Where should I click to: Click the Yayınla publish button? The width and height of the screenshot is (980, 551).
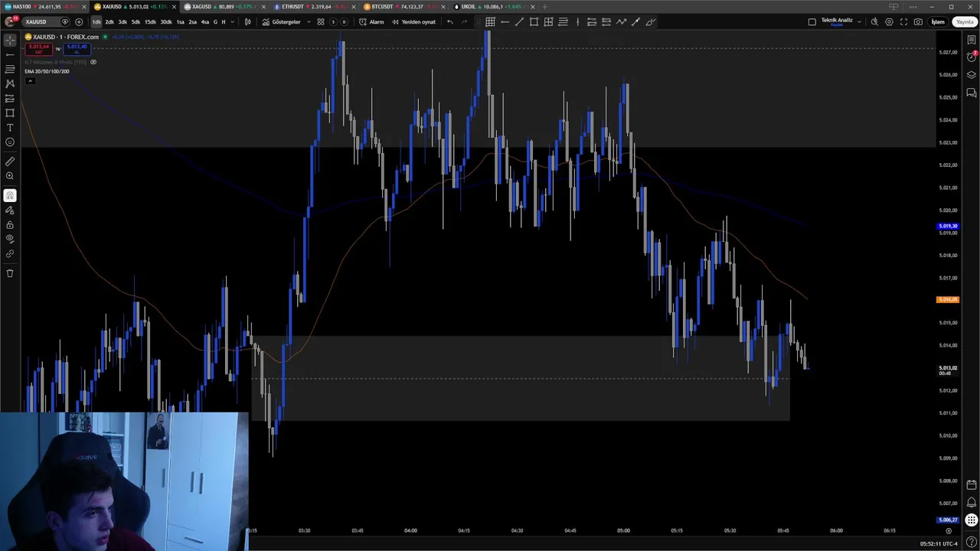coord(964,22)
